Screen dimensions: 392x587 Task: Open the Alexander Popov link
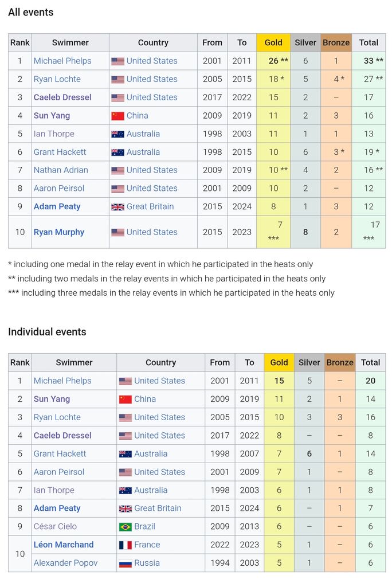click(x=65, y=563)
